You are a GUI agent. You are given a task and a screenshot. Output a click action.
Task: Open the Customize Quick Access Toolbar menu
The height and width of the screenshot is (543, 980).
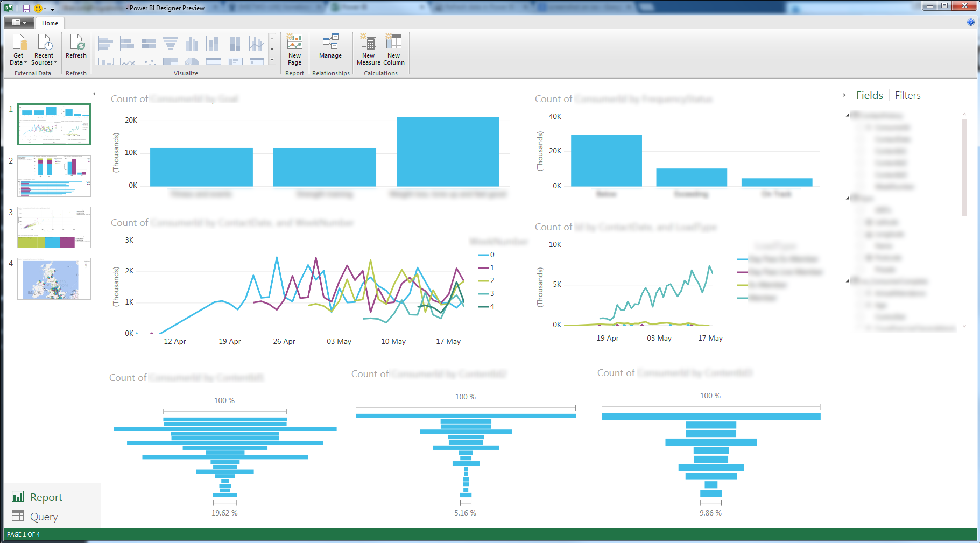(x=52, y=9)
